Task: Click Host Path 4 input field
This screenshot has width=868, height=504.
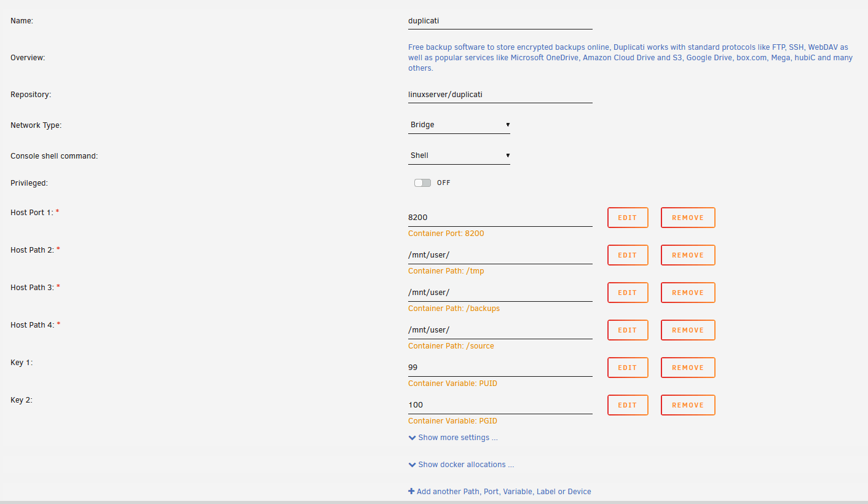Action: [500, 330]
